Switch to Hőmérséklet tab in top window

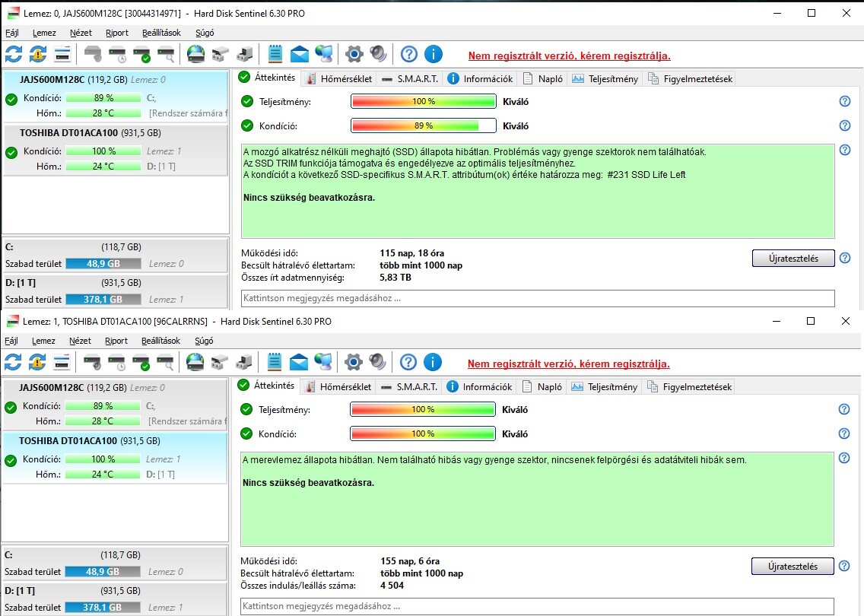339,79
